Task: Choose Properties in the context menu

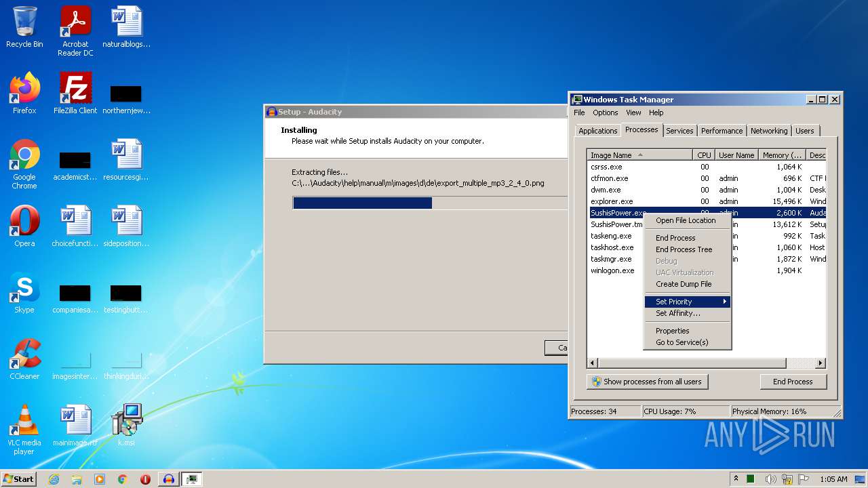Action: (688, 331)
